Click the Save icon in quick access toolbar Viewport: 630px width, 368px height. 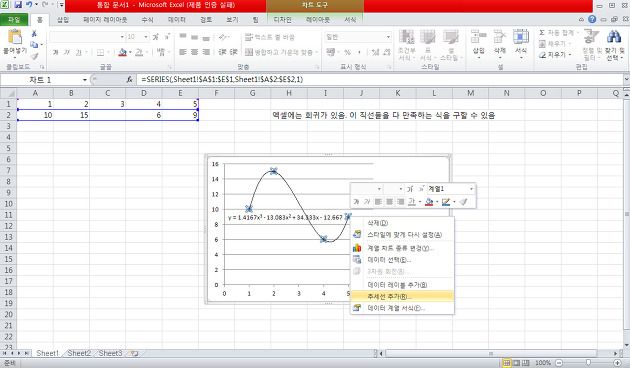18,5
